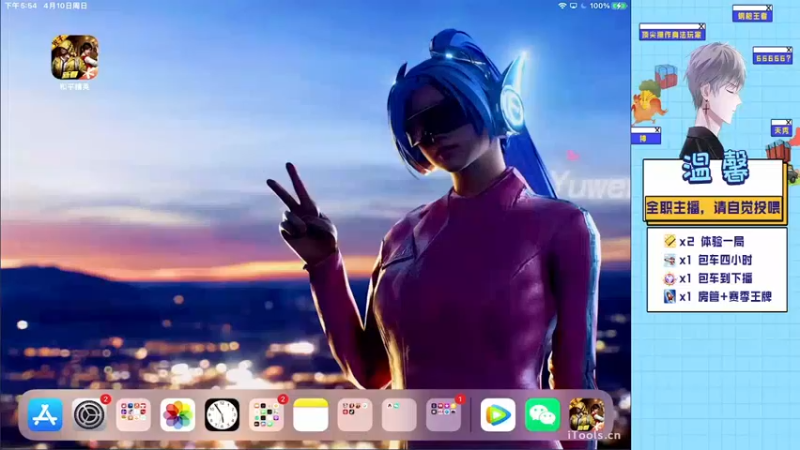Viewport: 800px width, 450px height.
Task: Click the gift icon beside 包车到下播
Action: (x=669, y=279)
